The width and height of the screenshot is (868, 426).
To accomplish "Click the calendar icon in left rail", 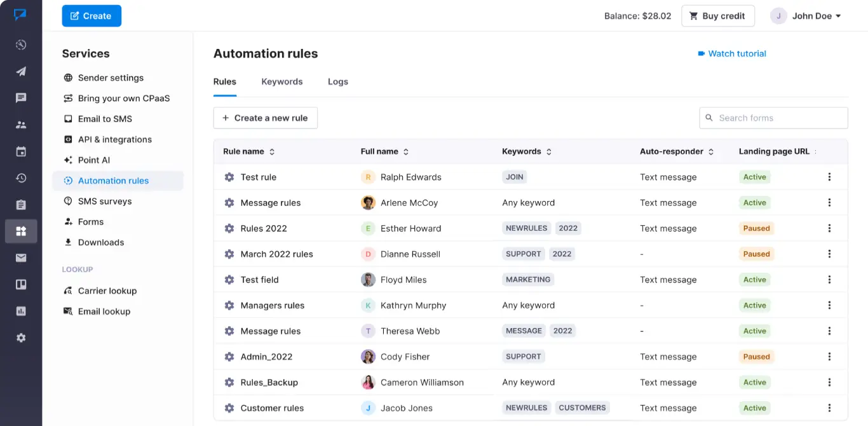I will click(21, 151).
